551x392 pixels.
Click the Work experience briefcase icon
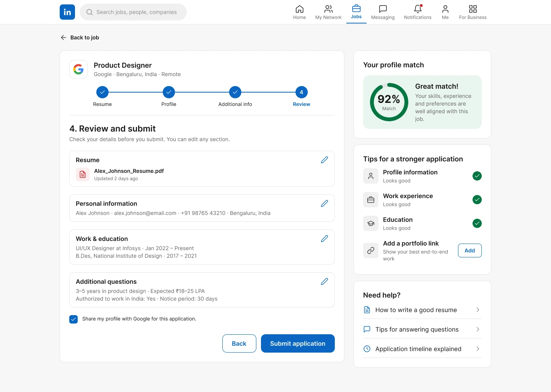[371, 200]
